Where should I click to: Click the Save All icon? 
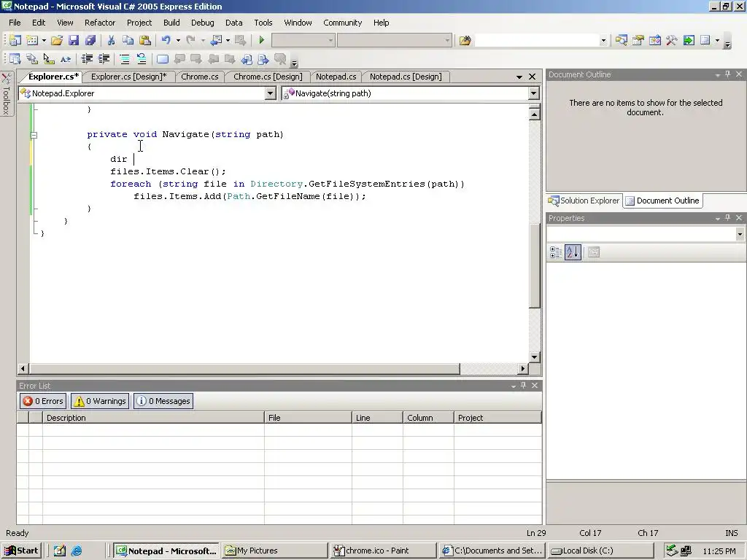coord(90,41)
